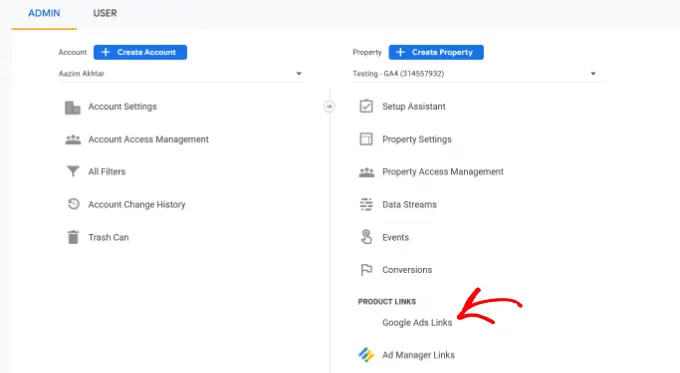Click the Property Access Management people icon
The image size is (680, 373).
point(366,172)
